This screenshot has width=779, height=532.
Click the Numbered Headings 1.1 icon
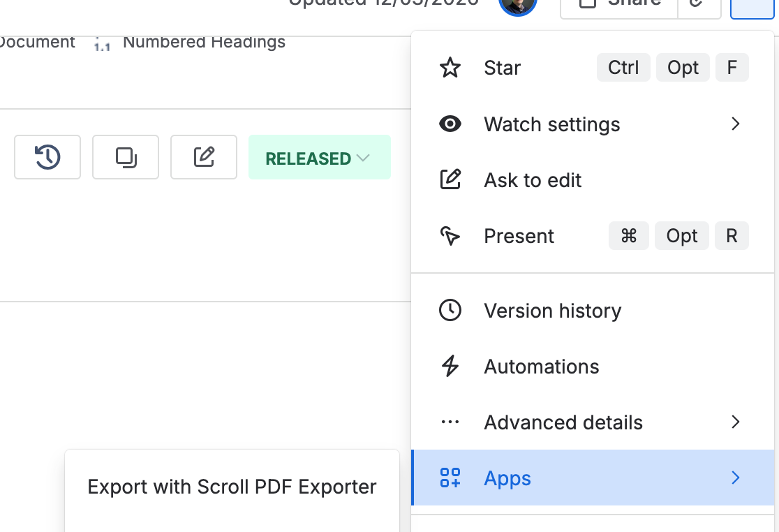103,45
